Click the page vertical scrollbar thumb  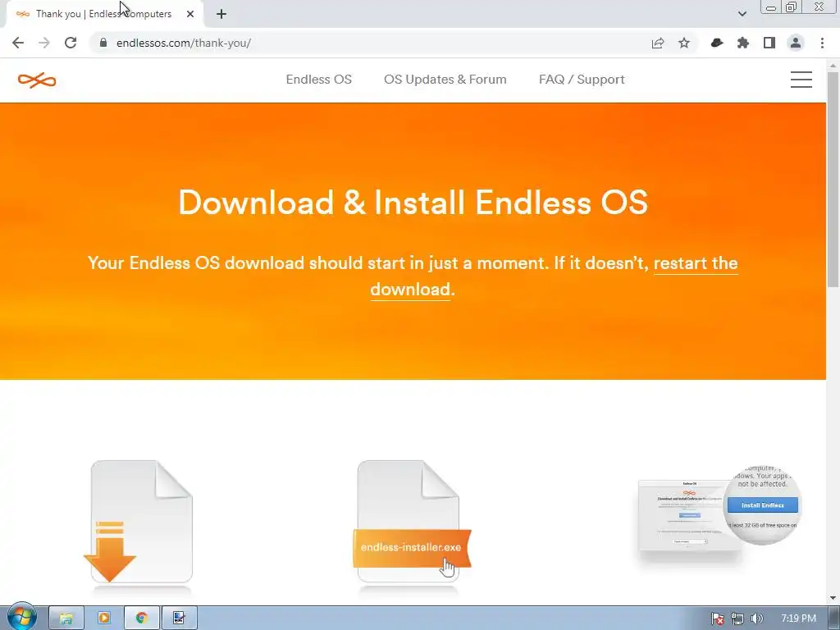[x=833, y=180]
